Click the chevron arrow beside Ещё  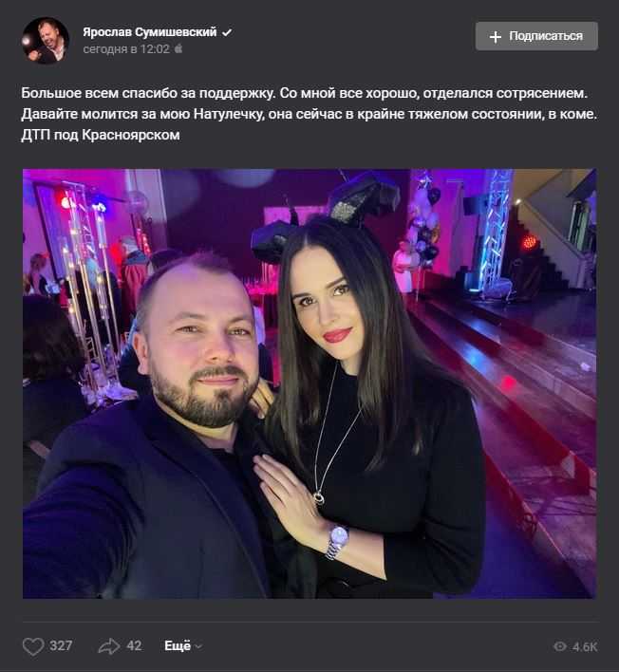pos(199,646)
